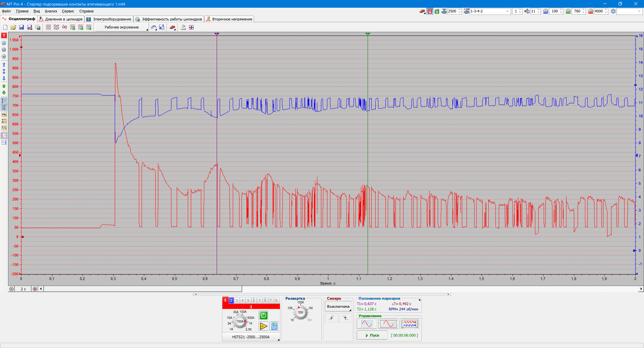Open the Выключена sync mode dropdown
The image size is (644, 348).
click(x=338, y=306)
